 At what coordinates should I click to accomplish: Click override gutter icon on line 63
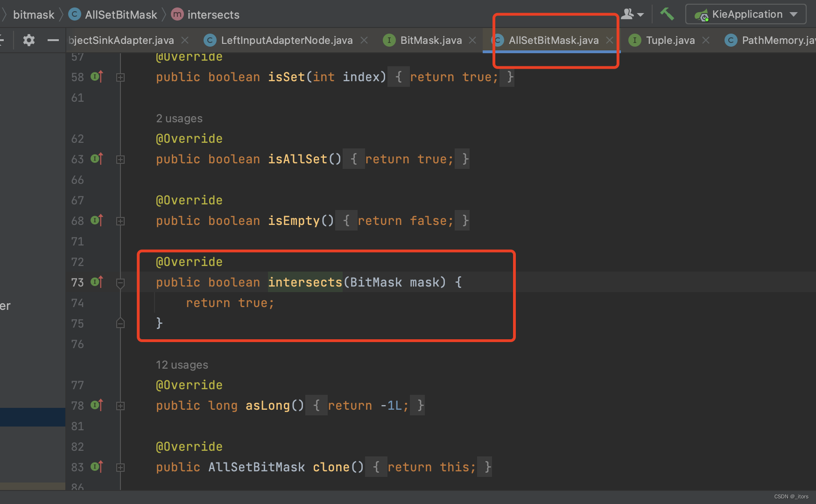click(x=97, y=159)
